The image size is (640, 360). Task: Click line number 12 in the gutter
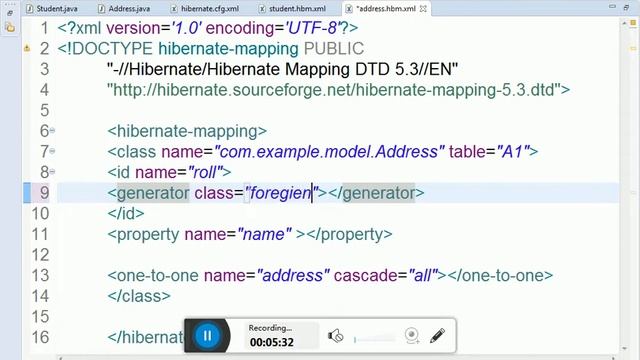click(x=40, y=255)
